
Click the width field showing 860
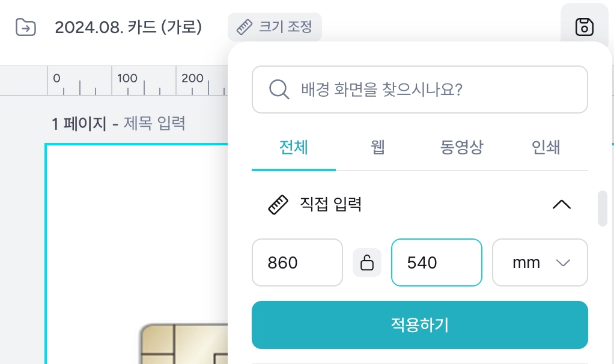[297, 262]
